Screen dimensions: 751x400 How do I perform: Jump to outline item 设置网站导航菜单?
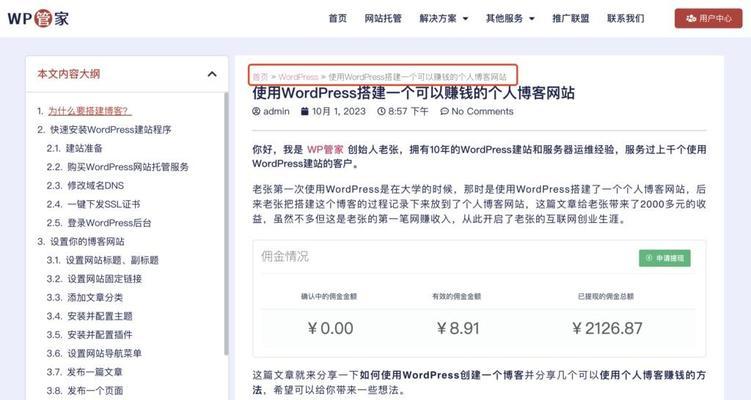point(104,354)
